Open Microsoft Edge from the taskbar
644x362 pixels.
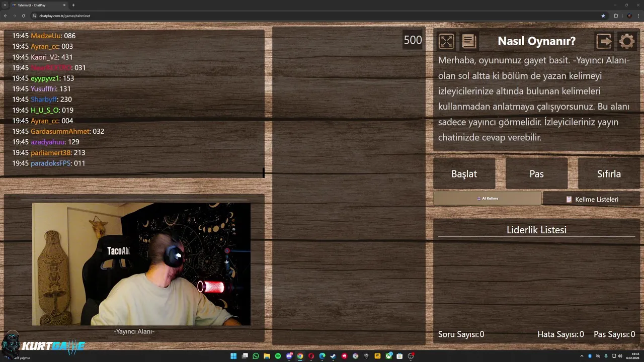click(322, 356)
